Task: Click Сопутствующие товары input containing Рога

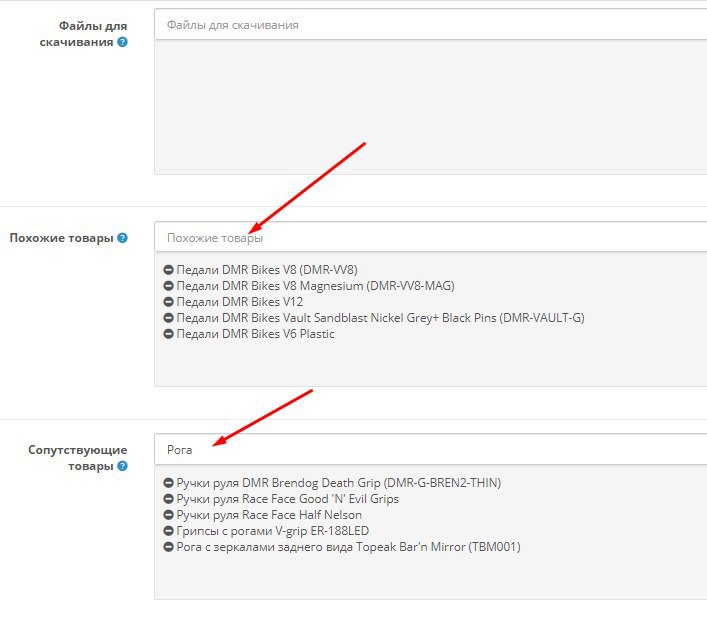Action: [431, 449]
